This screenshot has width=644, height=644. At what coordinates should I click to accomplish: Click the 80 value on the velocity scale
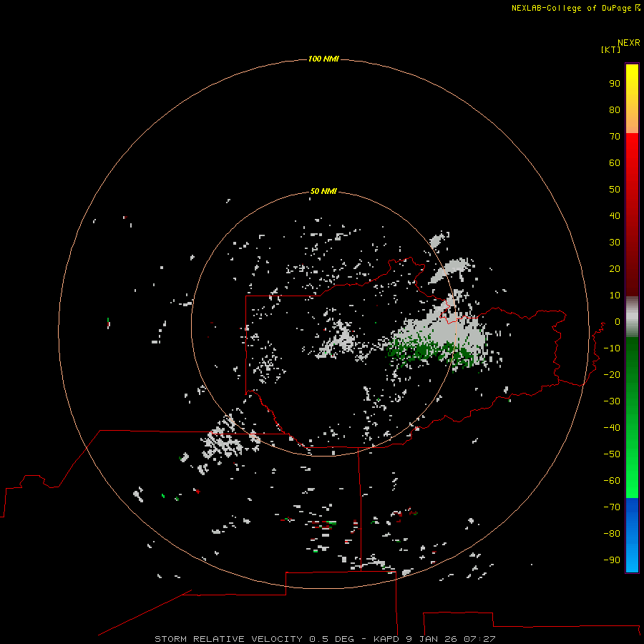coord(615,110)
